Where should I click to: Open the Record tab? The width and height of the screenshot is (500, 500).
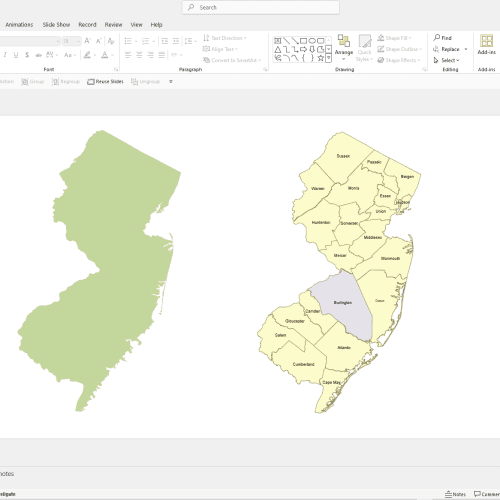click(x=87, y=24)
